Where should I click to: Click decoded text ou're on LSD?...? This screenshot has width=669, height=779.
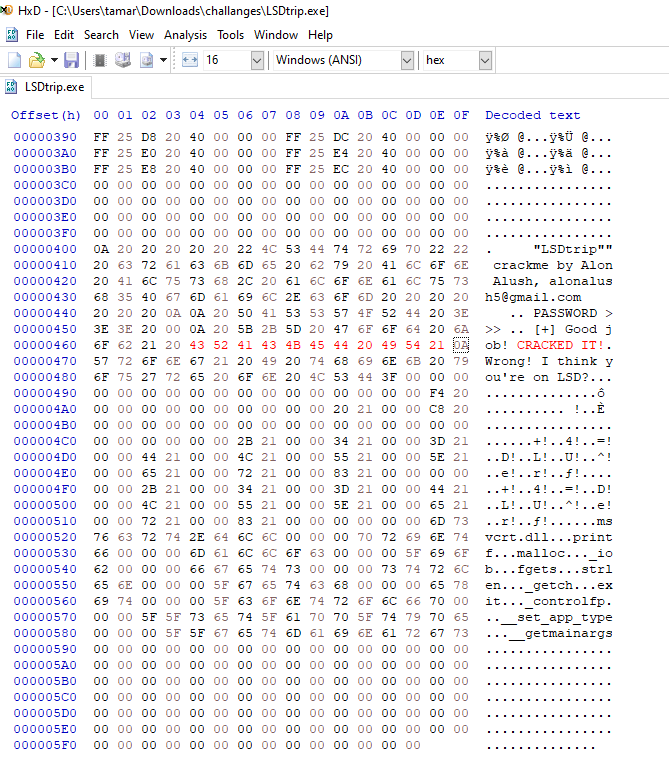coord(537,377)
